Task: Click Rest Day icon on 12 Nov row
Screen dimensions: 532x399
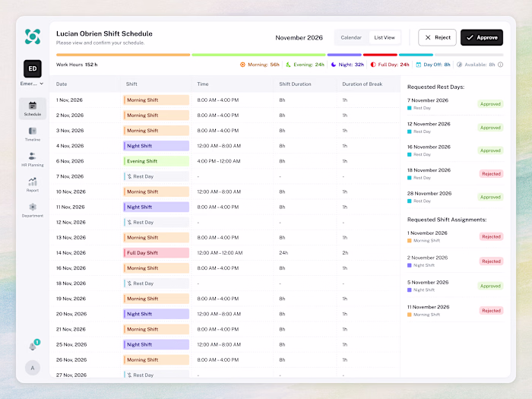Action: 129,222
